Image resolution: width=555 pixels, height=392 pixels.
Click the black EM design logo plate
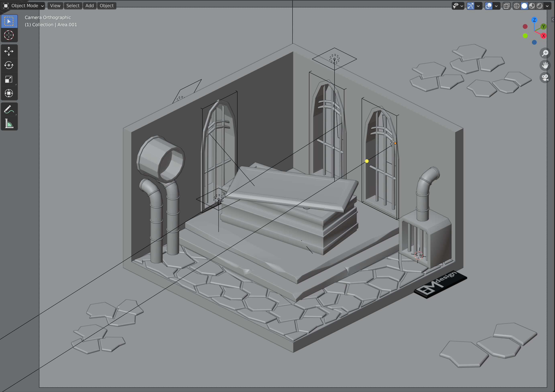[440, 284]
